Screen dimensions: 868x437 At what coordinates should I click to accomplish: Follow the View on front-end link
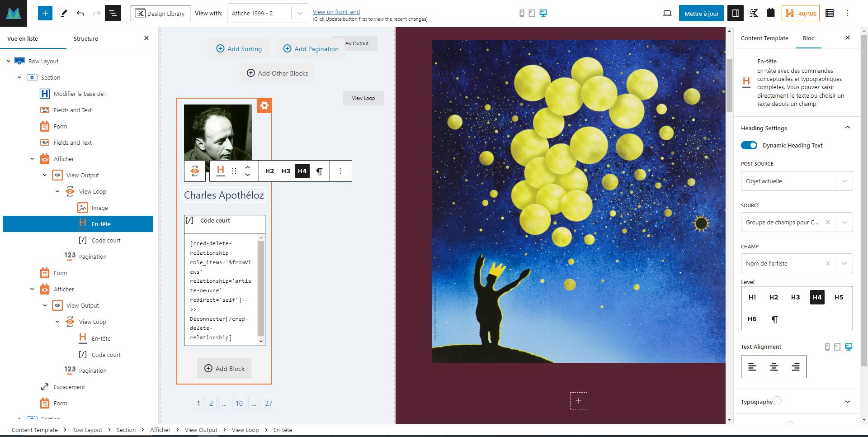(x=336, y=12)
